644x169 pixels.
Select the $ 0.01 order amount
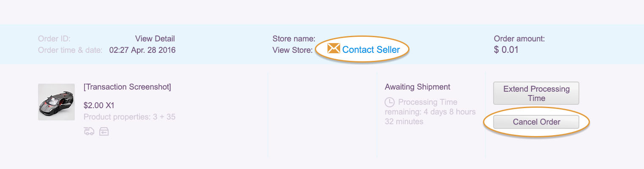pyautogui.click(x=506, y=50)
